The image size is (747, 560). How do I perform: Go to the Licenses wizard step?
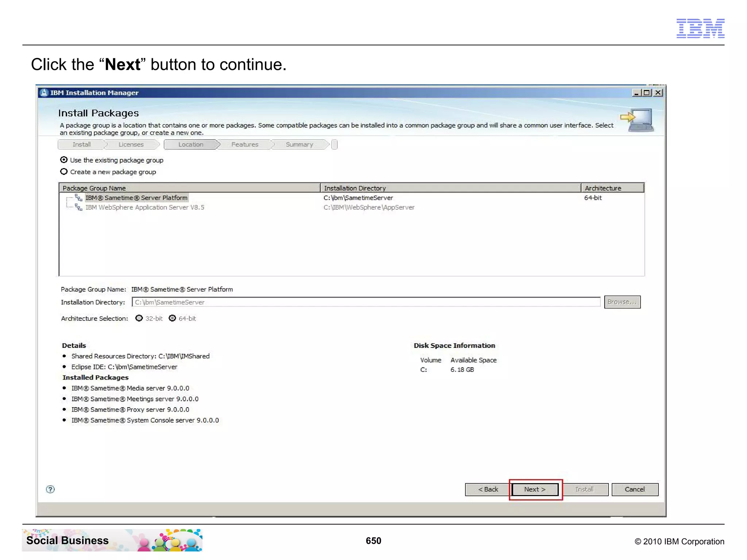click(131, 144)
